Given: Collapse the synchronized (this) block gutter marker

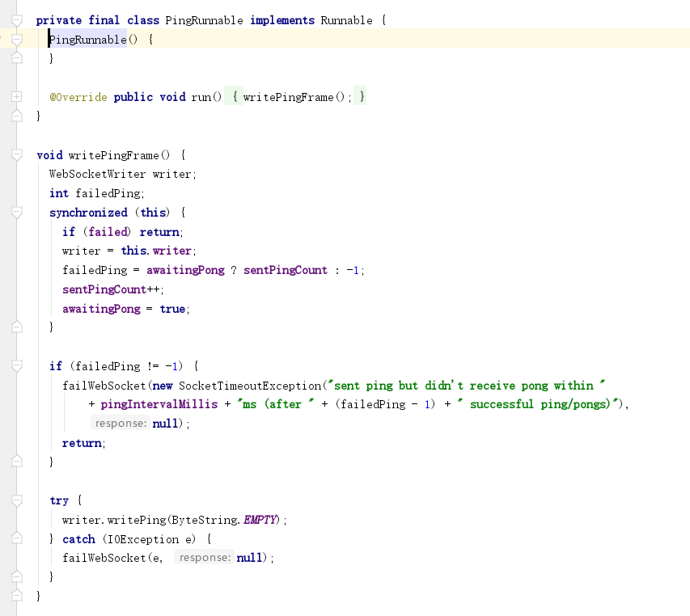Looking at the screenshot, I should point(16,212).
